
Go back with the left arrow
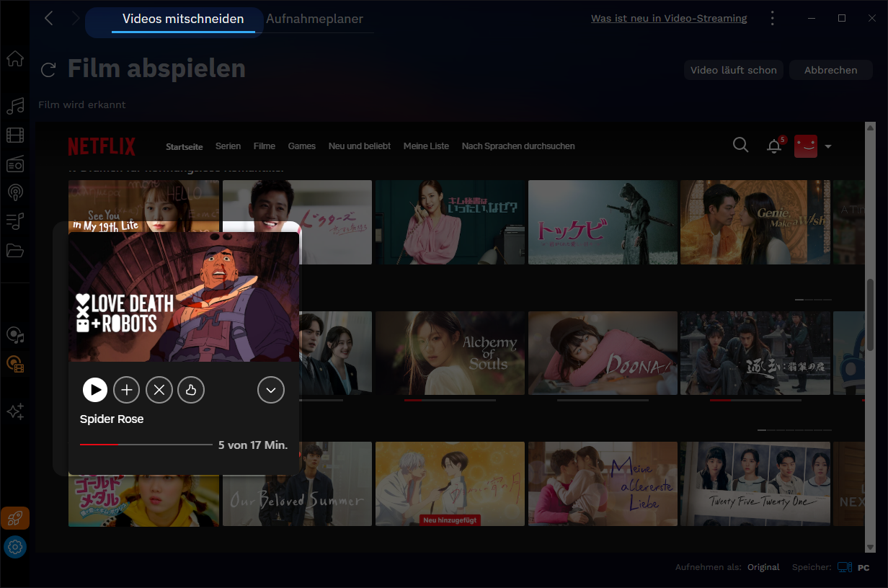click(x=49, y=19)
